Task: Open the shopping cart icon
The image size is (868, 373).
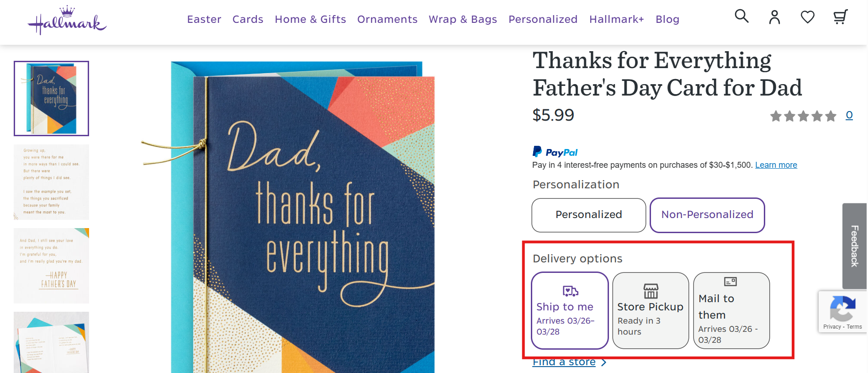Action: pos(840,17)
